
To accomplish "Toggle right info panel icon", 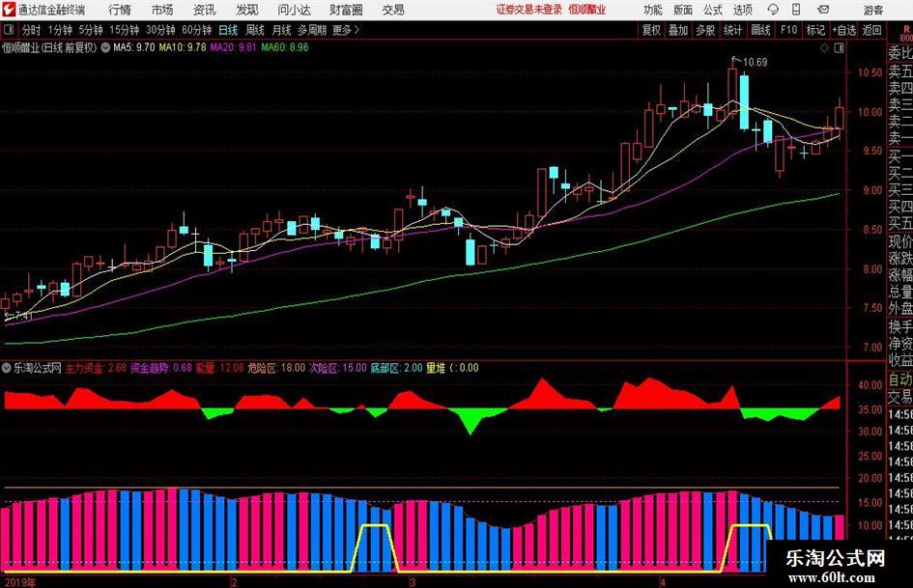I will (x=839, y=48).
